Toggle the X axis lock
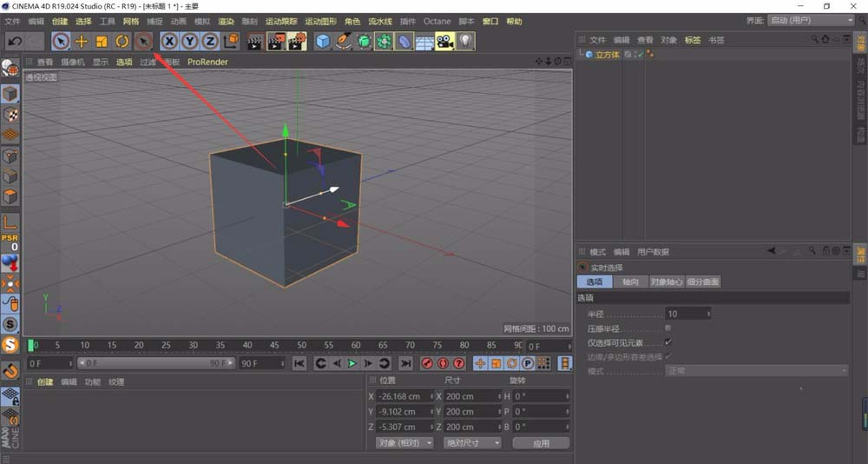This screenshot has width=868, height=464. tap(169, 41)
